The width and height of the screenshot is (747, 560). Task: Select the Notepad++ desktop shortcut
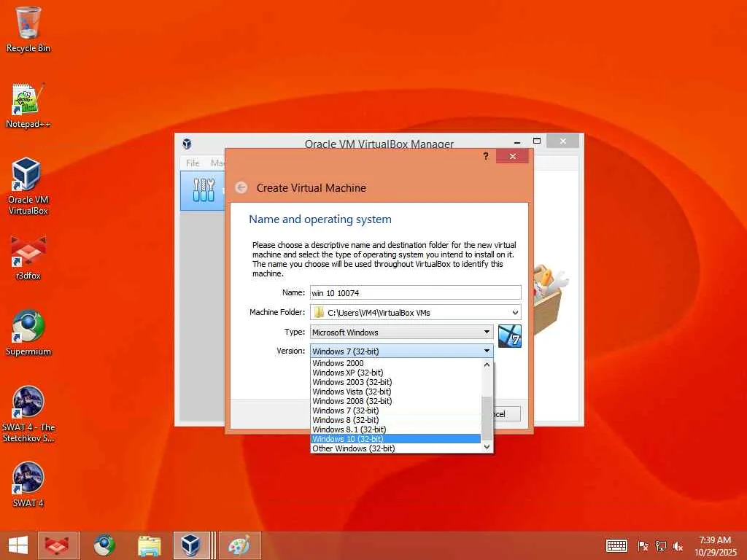[28, 106]
